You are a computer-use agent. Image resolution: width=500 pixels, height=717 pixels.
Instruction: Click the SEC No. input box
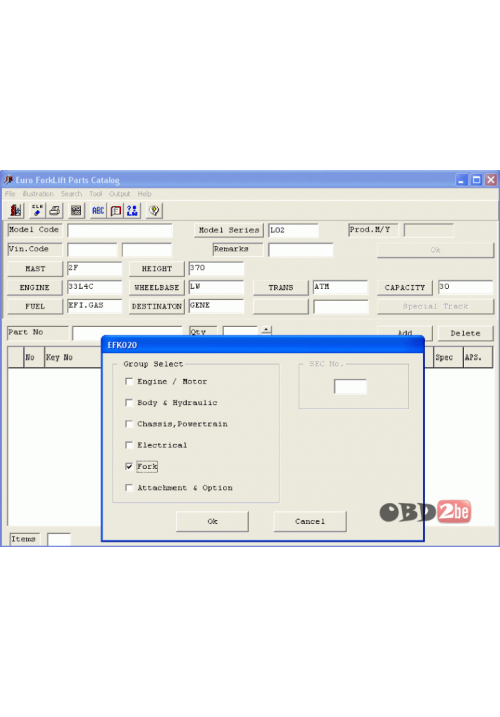(x=350, y=386)
